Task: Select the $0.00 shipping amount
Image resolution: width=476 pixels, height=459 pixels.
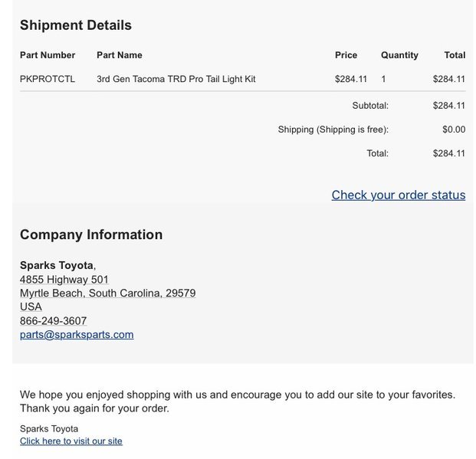Action: coord(454,130)
